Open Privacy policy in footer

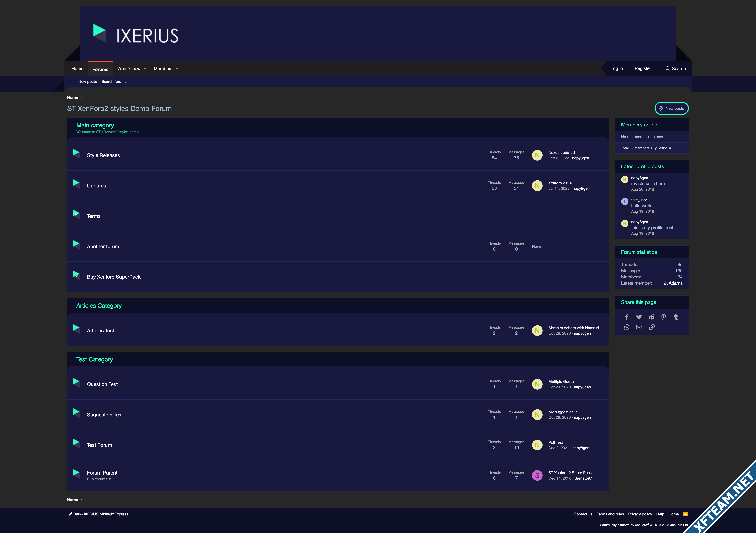(x=640, y=514)
